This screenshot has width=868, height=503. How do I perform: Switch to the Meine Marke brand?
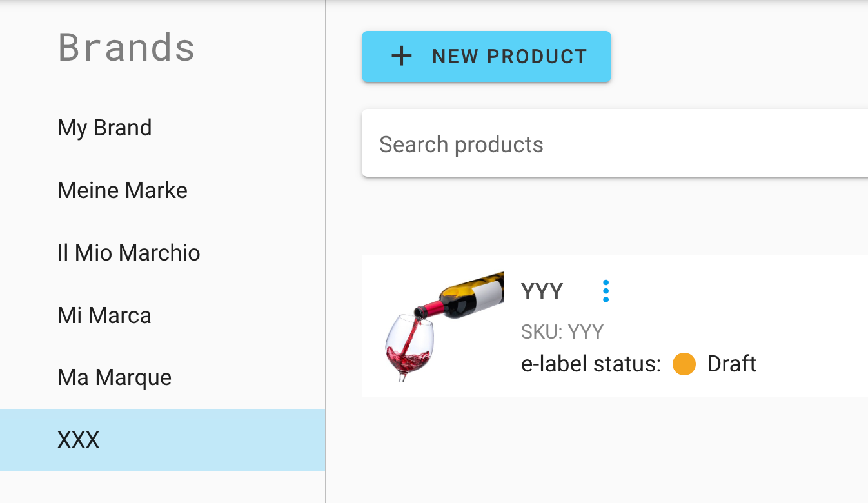[x=123, y=190]
